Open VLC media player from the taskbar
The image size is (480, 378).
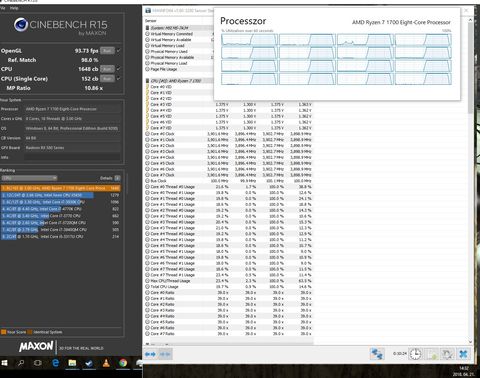106,363
